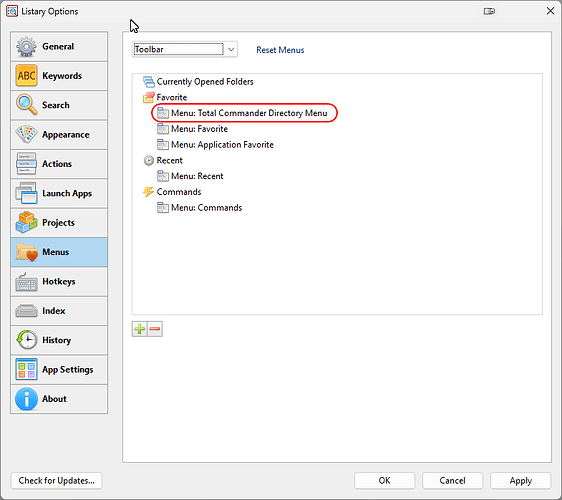The height and width of the screenshot is (500, 562).
Task: Switch to the Keywords tab
Action: (59, 76)
